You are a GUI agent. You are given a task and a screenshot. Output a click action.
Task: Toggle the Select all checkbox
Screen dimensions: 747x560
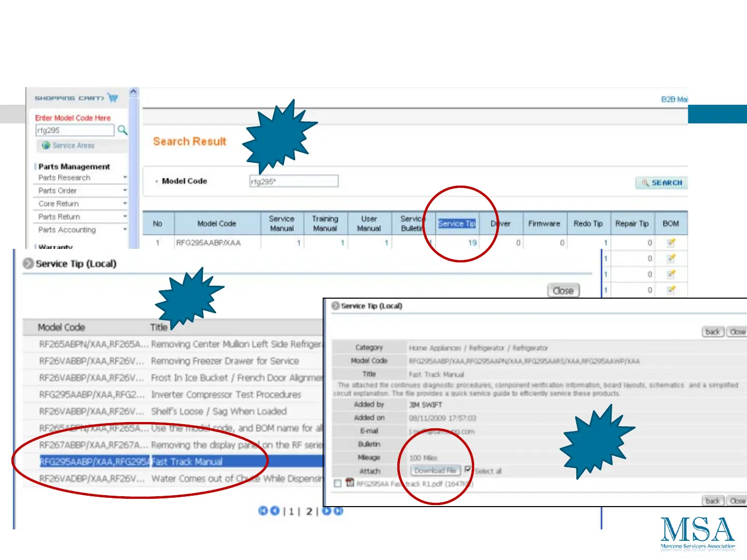468,470
